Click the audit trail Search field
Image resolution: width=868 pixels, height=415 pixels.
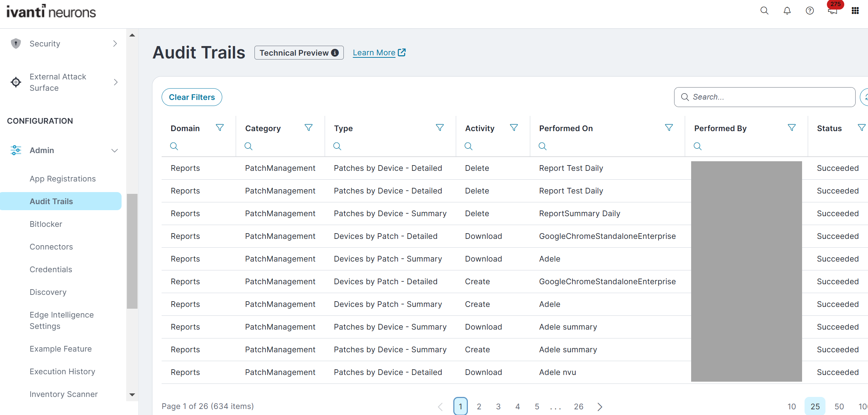click(x=765, y=97)
